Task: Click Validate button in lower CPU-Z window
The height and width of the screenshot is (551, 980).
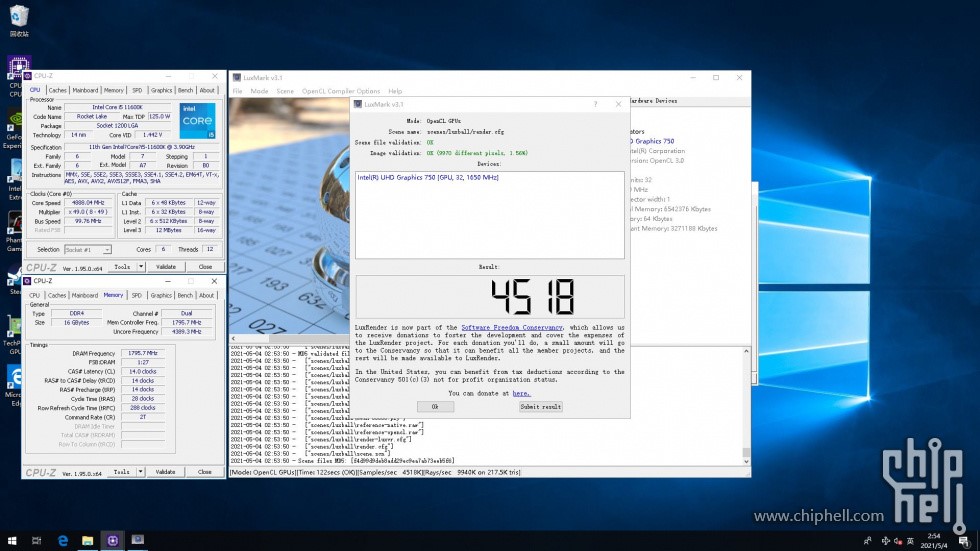Action: [x=166, y=472]
